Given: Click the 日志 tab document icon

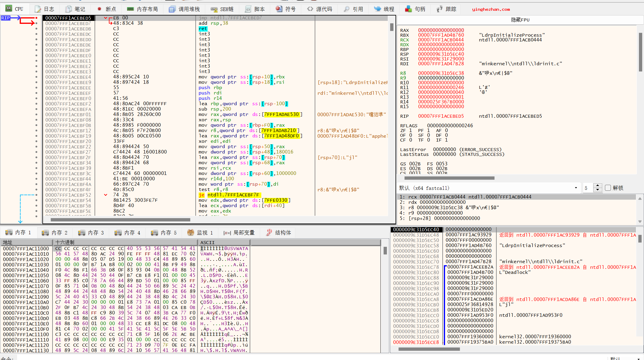Looking at the screenshot, I should 38,9.
